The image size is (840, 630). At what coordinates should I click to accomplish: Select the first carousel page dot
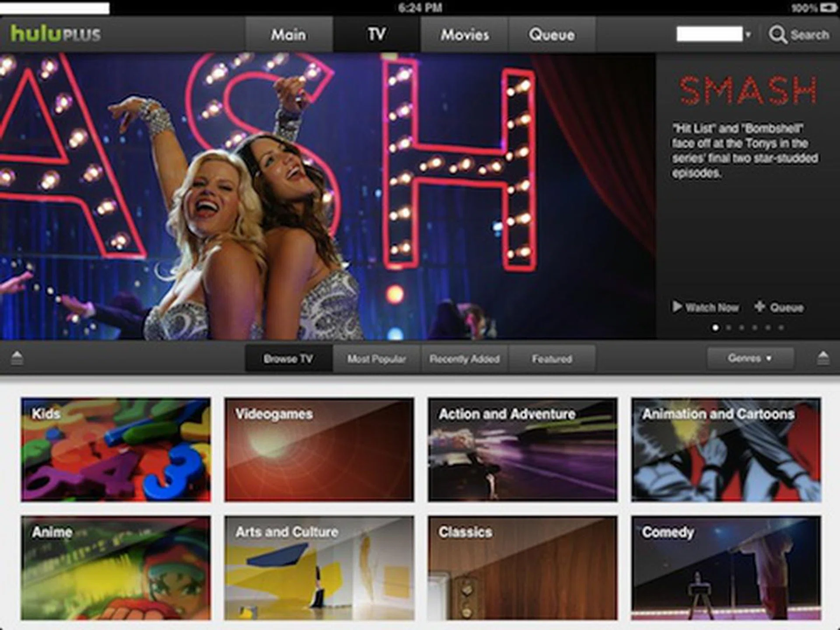point(715,327)
